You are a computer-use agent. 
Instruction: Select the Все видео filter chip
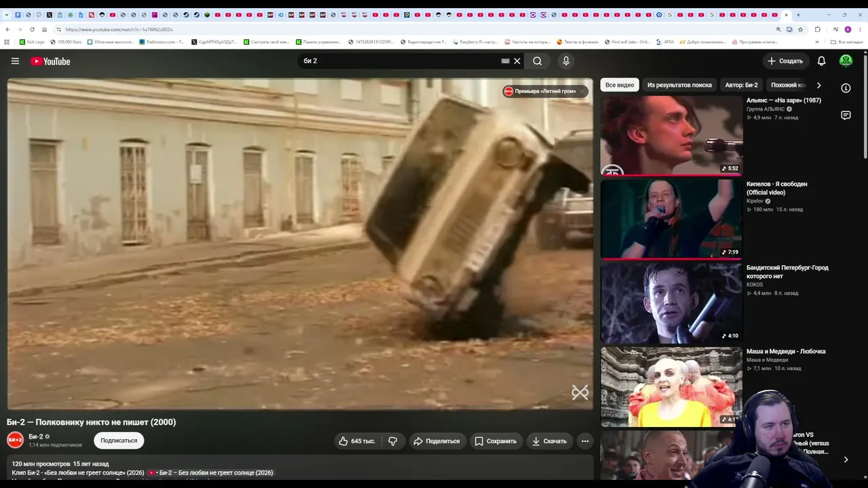coord(620,85)
